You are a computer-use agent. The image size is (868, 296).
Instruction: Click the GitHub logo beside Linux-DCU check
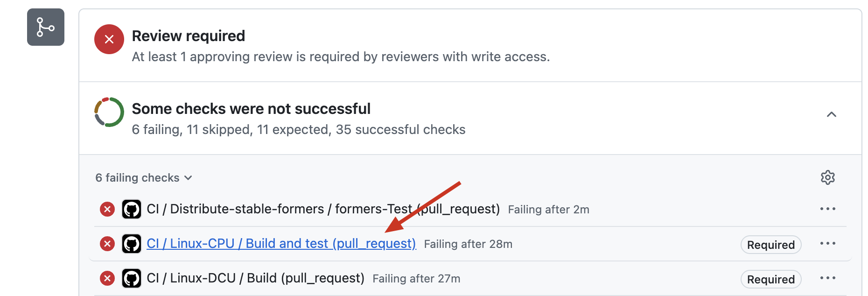pyautogui.click(x=132, y=277)
